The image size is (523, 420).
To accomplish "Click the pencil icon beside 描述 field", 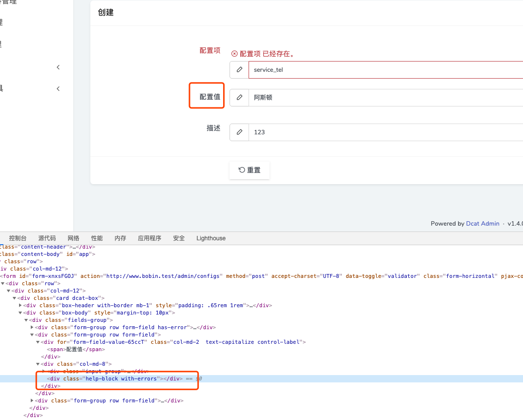I will pos(239,132).
